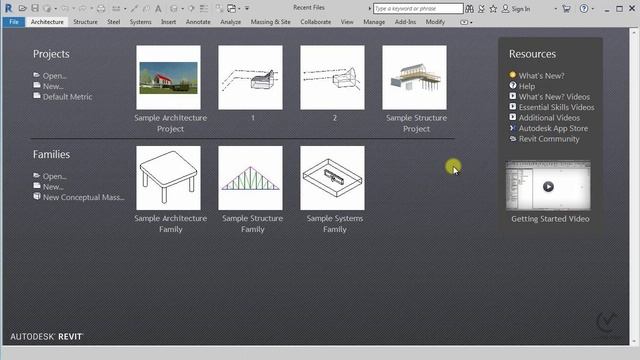Switch to the Annotate ribbon tab
This screenshot has width=640, height=360.
(198, 22)
